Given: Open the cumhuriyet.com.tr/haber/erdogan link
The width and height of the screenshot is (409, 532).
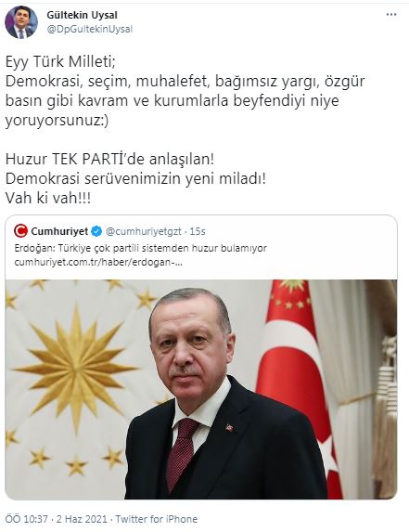Looking at the screenshot, I should (98, 263).
